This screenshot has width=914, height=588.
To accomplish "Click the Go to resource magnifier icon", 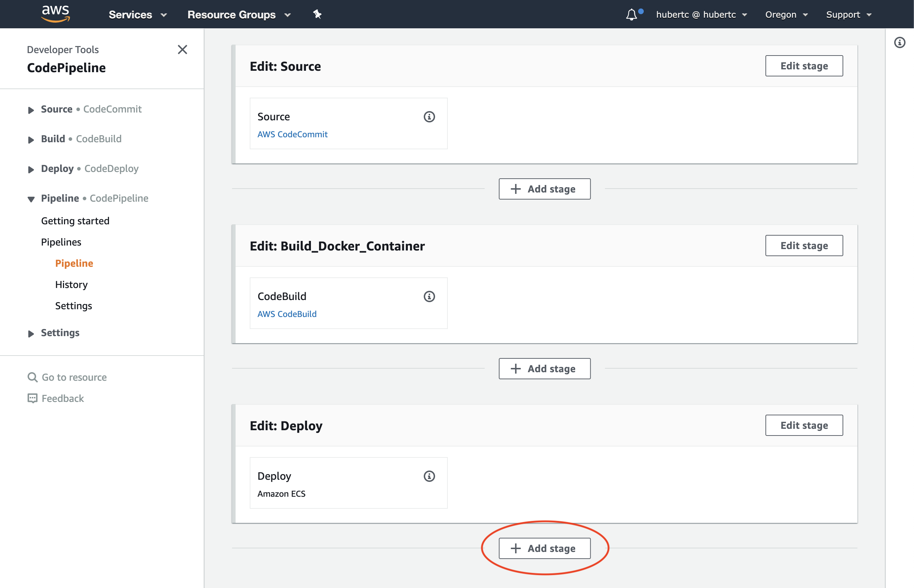I will pos(33,377).
